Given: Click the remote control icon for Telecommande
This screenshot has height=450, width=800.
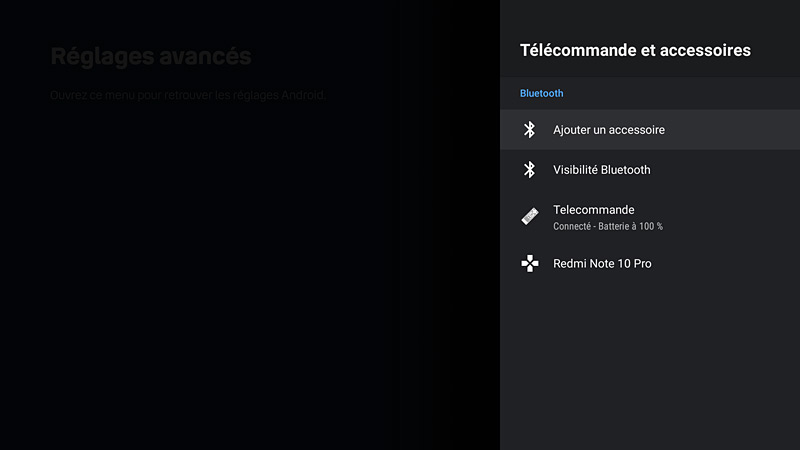Looking at the screenshot, I should tap(530, 216).
